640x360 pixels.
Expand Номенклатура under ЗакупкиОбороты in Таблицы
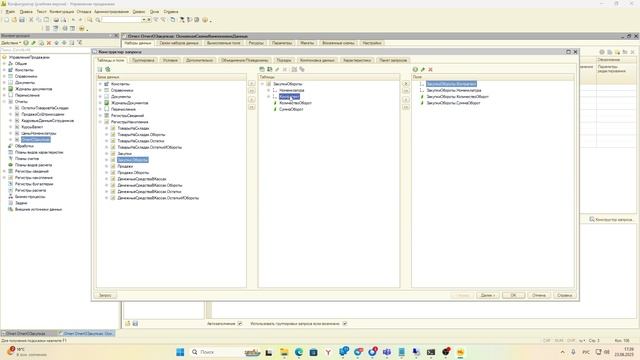coord(269,90)
